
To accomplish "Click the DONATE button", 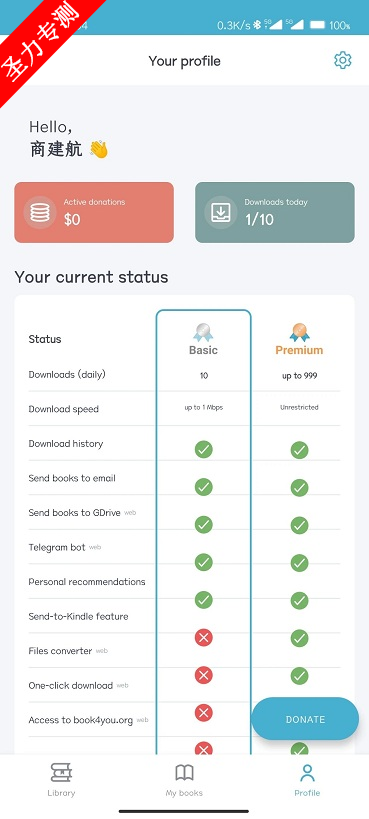I will pyautogui.click(x=305, y=719).
